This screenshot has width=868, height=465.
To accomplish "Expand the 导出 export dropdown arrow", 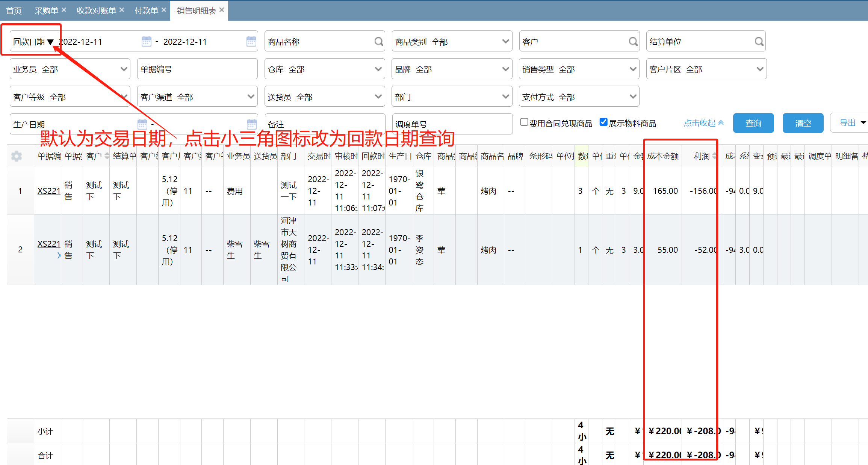I will pyautogui.click(x=863, y=122).
